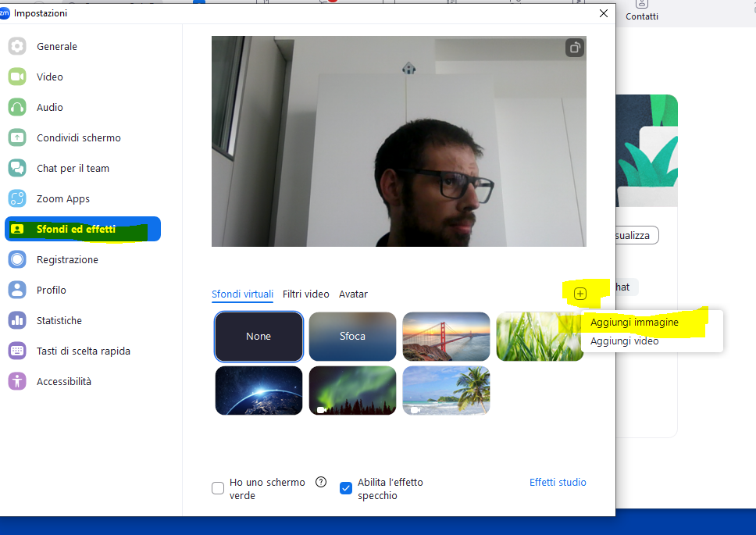Rotate camera preview with top-right icon
Image resolution: width=756 pixels, height=535 pixels.
[x=575, y=48]
